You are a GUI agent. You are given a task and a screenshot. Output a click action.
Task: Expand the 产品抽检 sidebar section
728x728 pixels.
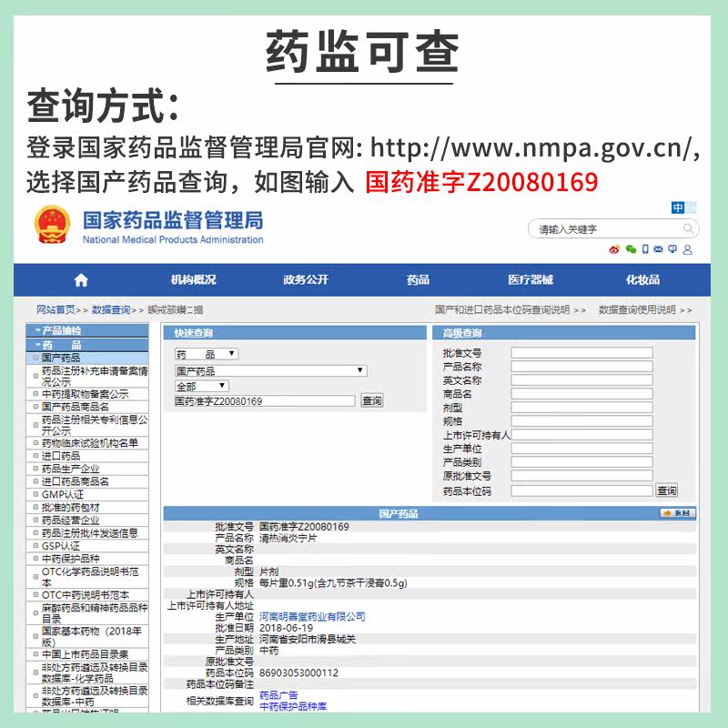click(87, 330)
